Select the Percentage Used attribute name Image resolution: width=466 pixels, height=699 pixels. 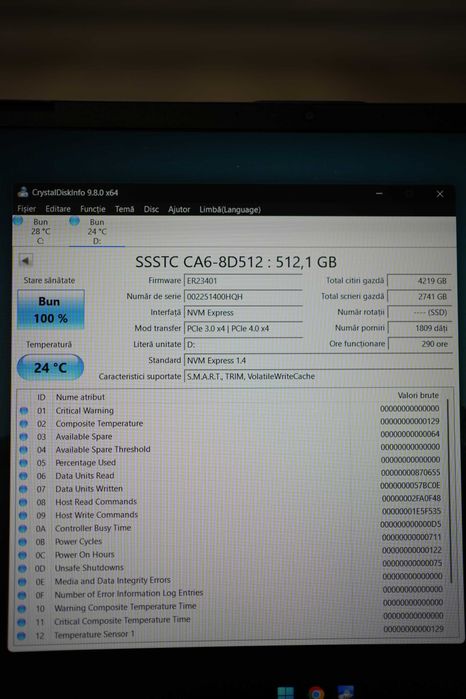(85, 463)
